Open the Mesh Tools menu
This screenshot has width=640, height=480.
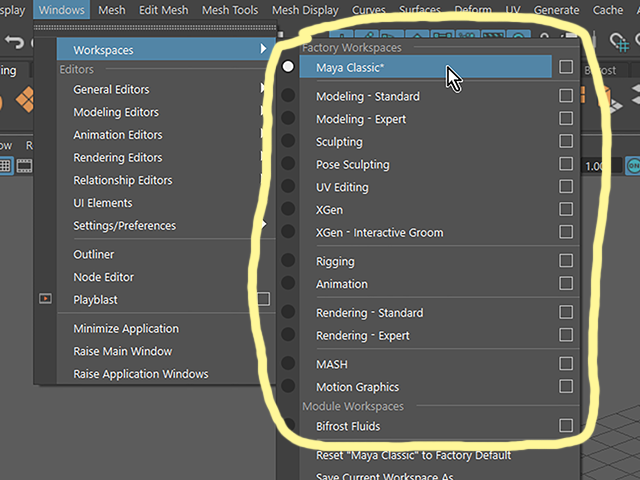point(230,10)
